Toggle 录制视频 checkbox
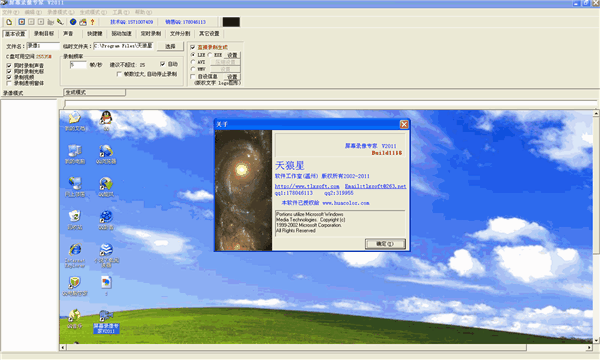The image size is (600, 360). (9, 77)
